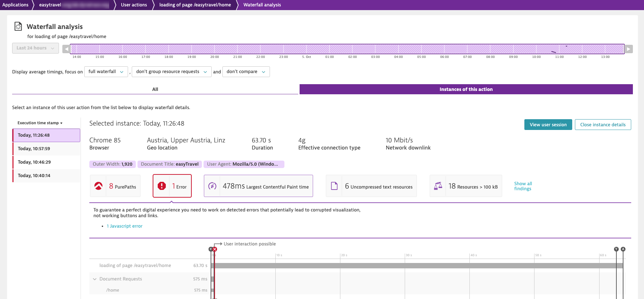Open the full waterfall focus dropdown
Screen dimensions: 644x299
pyautogui.click(x=106, y=72)
